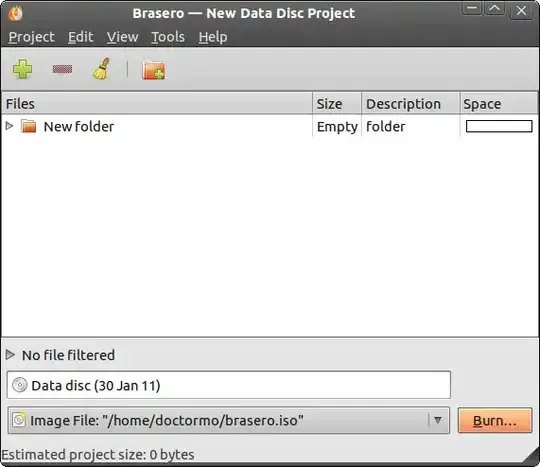Viewport: 540px width, 467px height.
Task: Click the disc icon in the disc name field
Action: pyautogui.click(x=20, y=385)
